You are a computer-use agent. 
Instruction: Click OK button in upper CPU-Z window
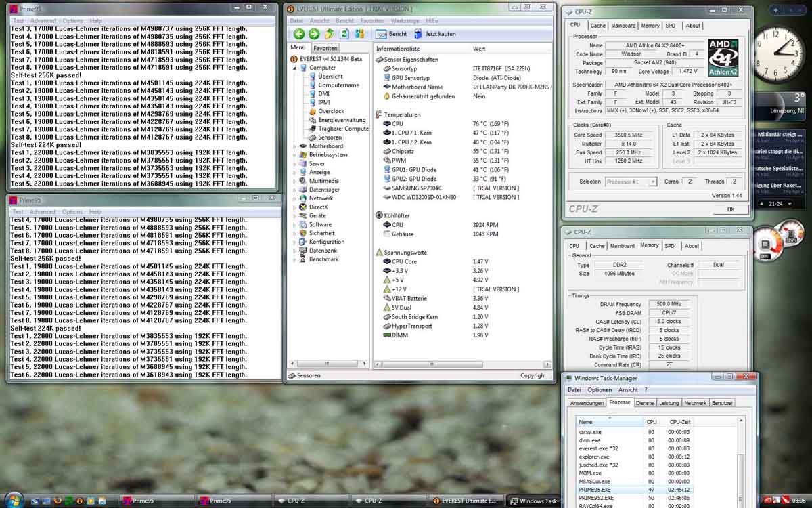tap(730, 209)
